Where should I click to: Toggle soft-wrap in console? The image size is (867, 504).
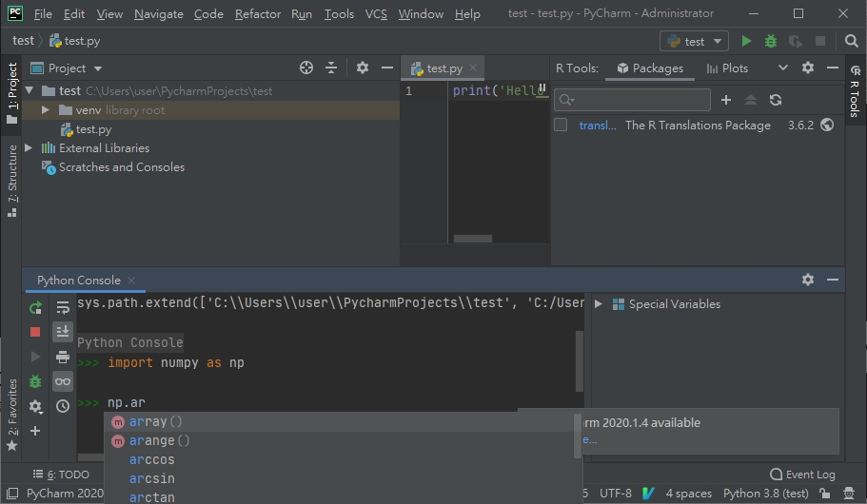pyautogui.click(x=63, y=308)
